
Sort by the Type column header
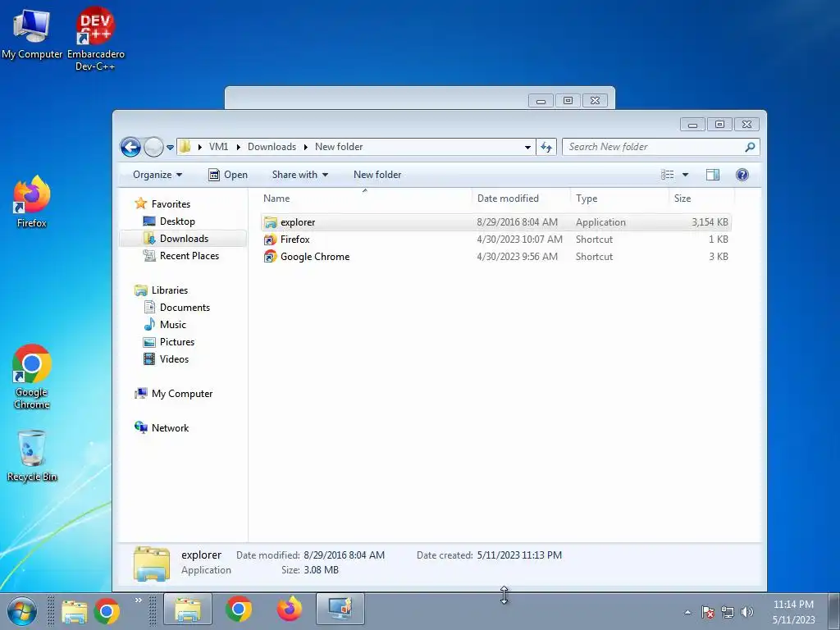click(587, 199)
